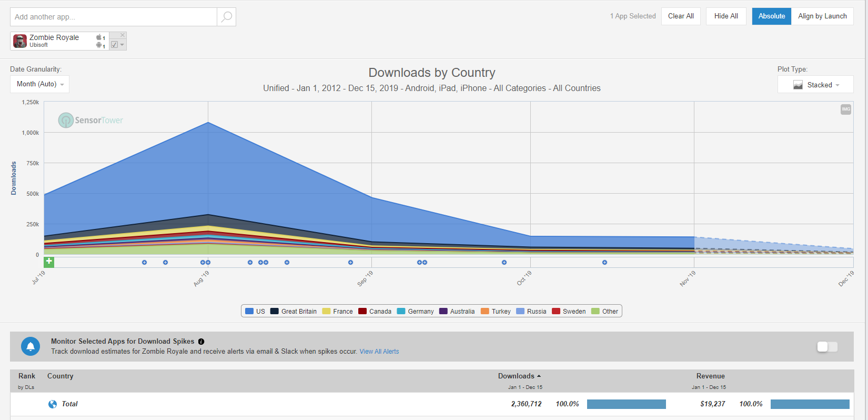
Task: Toggle Turkey series in the legend
Action: [496, 312]
